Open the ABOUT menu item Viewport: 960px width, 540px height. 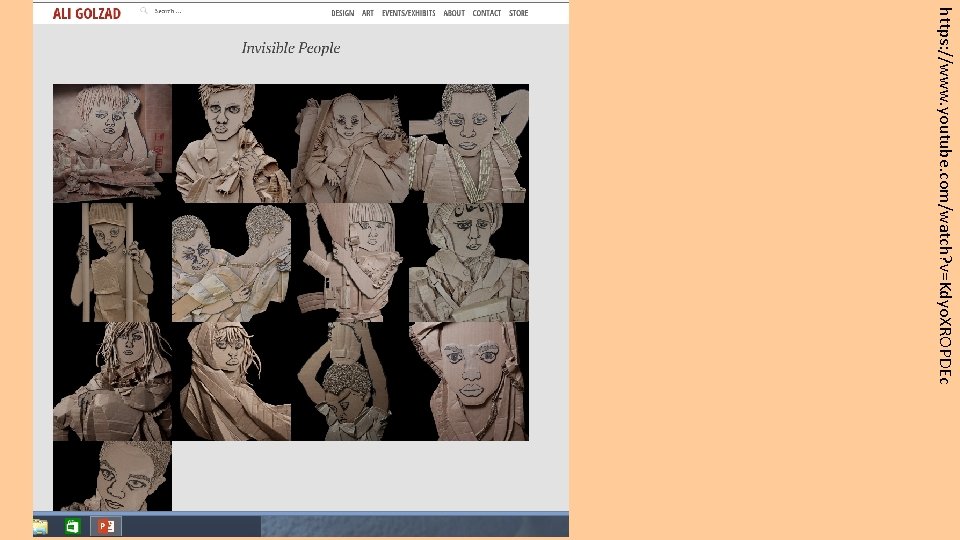(454, 13)
